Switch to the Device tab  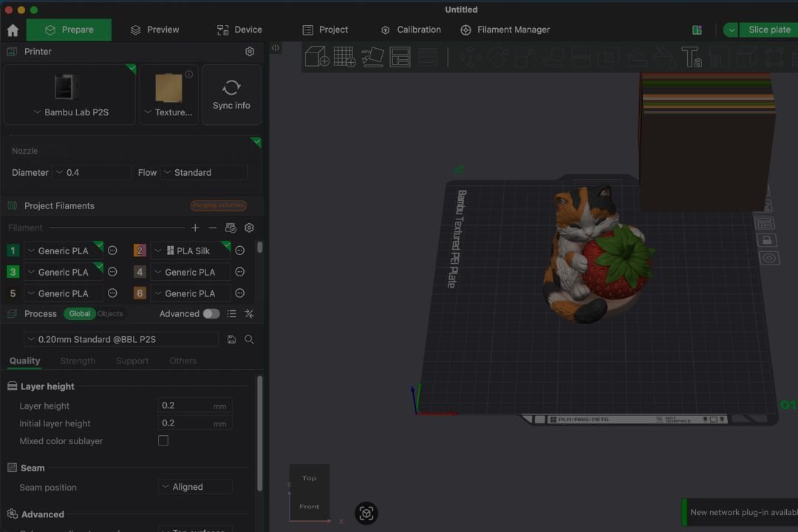click(x=239, y=30)
